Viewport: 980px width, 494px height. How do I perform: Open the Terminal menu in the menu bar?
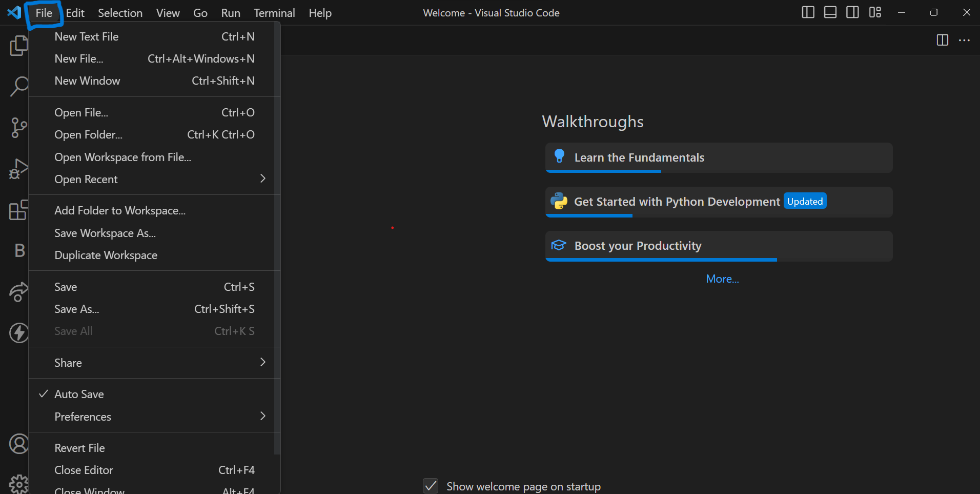pyautogui.click(x=274, y=13)
